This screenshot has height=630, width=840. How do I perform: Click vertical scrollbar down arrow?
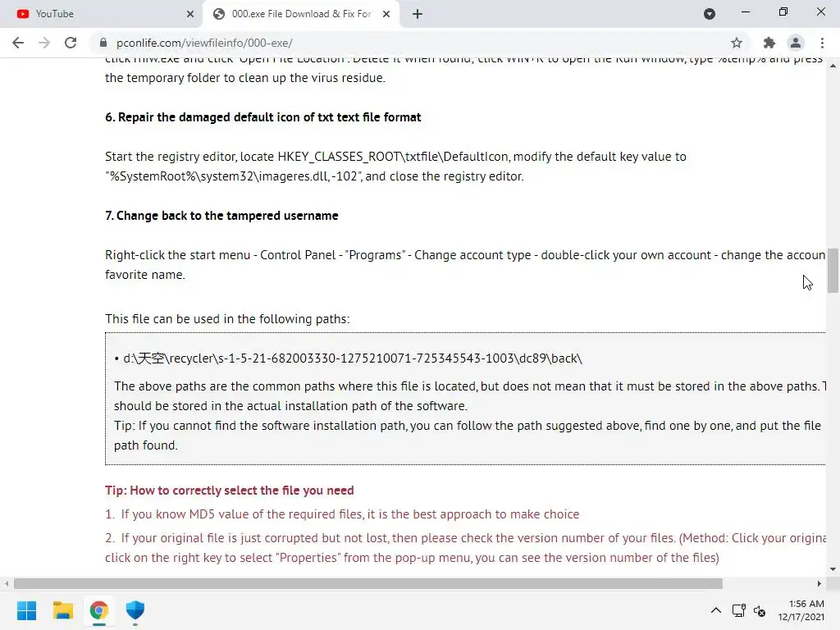click(x=833, y=569)
